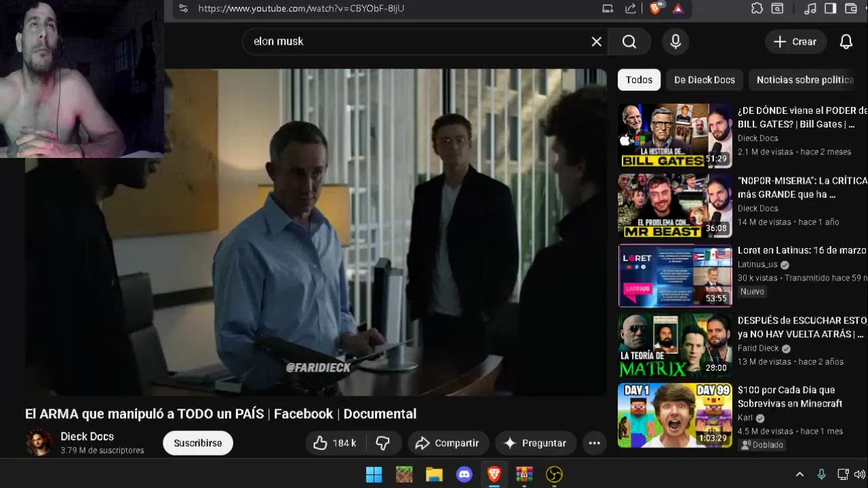Click the magnifier search button

click(629, 41)
